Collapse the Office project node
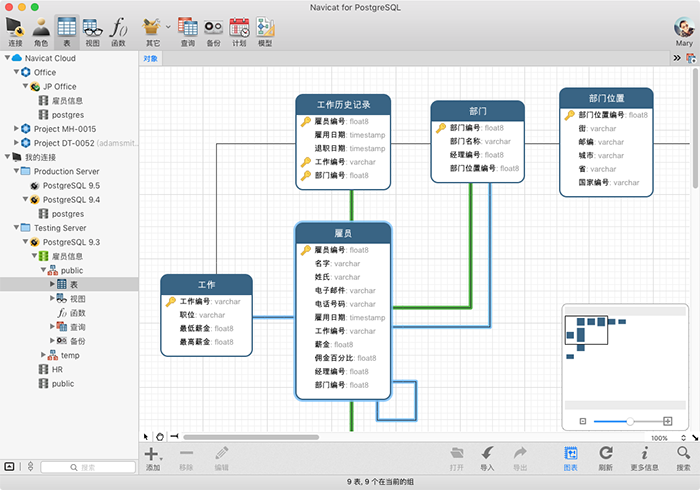 coord(16,71)
